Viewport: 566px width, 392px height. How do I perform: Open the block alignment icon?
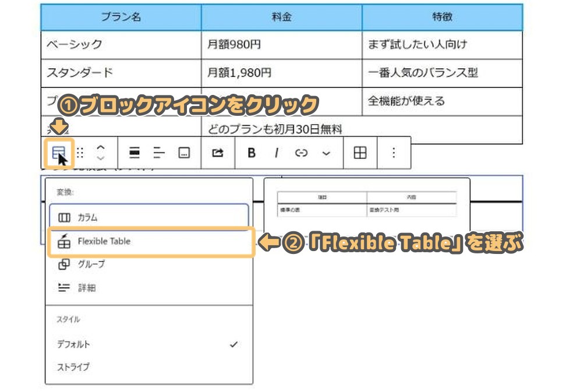(x=135, y=153)
